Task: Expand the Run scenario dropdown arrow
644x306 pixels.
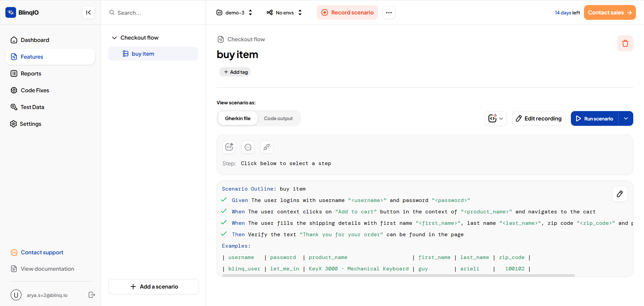Action: coord(626,118)
